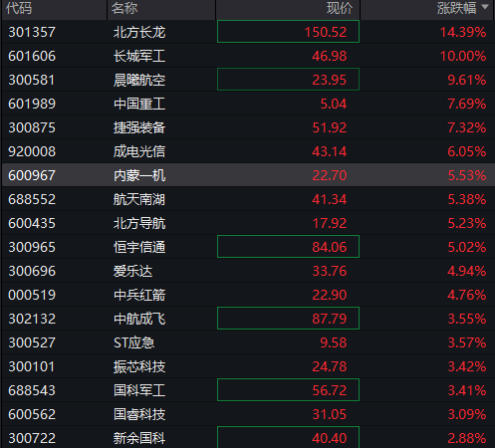
Task: Click the price 51.92
Action: pyautogui.click(x=329, y=127)
